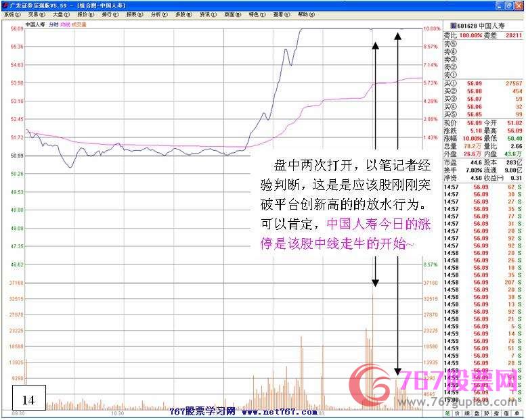The width and height of the screenshot is (526, 420).
Task: Click the 15:00 final tick row
Action: coord(483,400)
